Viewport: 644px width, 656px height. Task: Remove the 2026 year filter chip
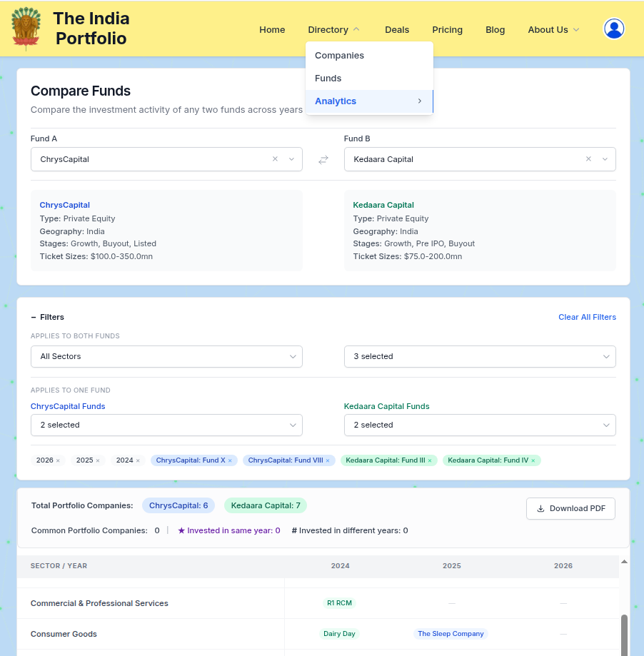pos(58,460)
